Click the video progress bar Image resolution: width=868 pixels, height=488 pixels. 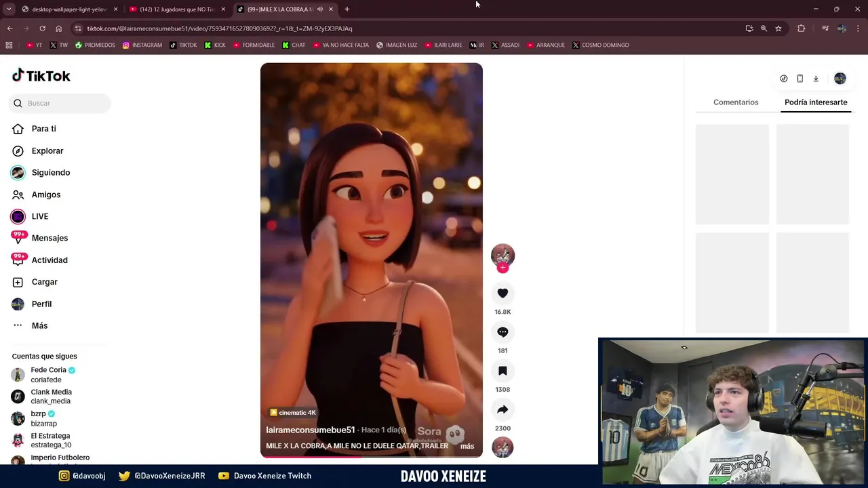click(x=372, y=457)
